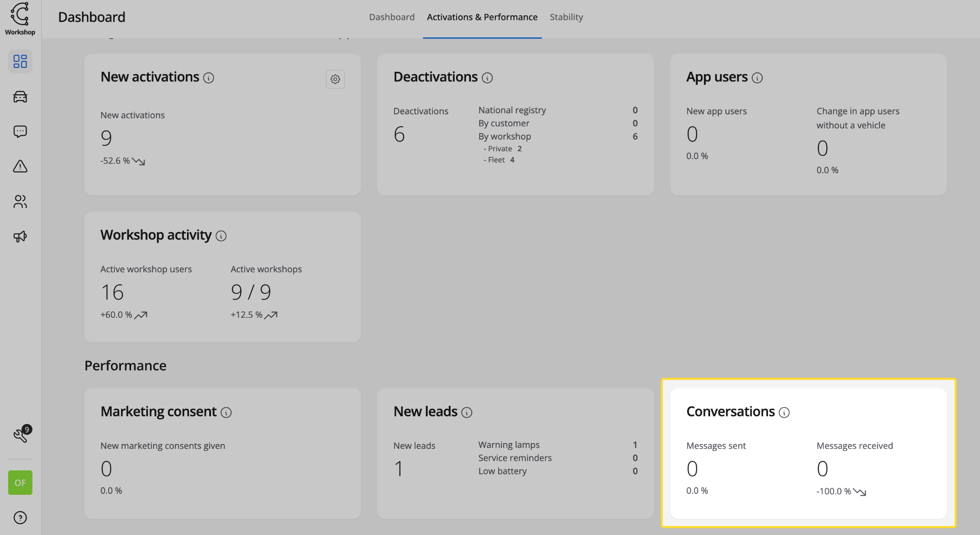
Task: Open the chat messages icon in sidebar
Action: 20,132
